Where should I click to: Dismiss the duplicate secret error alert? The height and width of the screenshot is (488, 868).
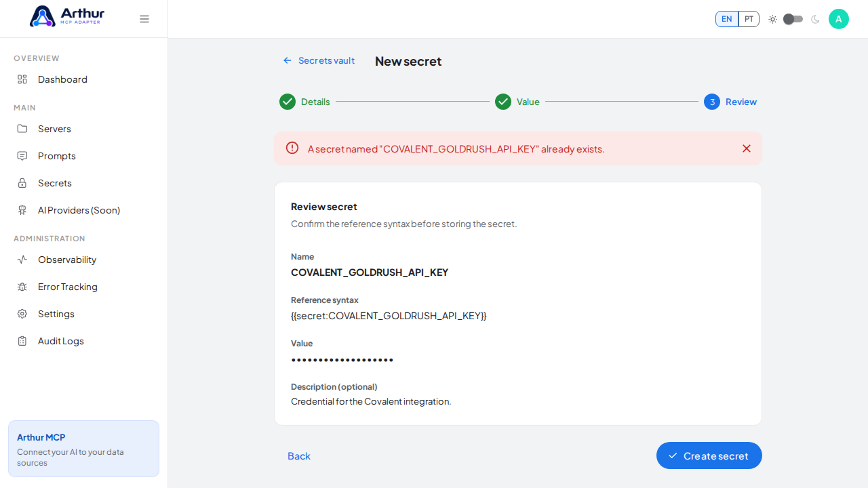747,148
